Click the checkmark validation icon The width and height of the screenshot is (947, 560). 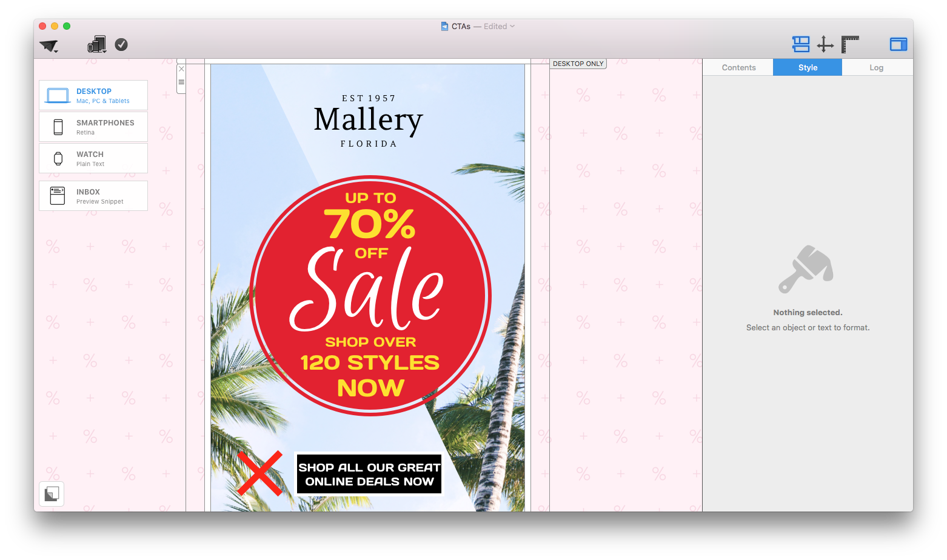[121, 44]
